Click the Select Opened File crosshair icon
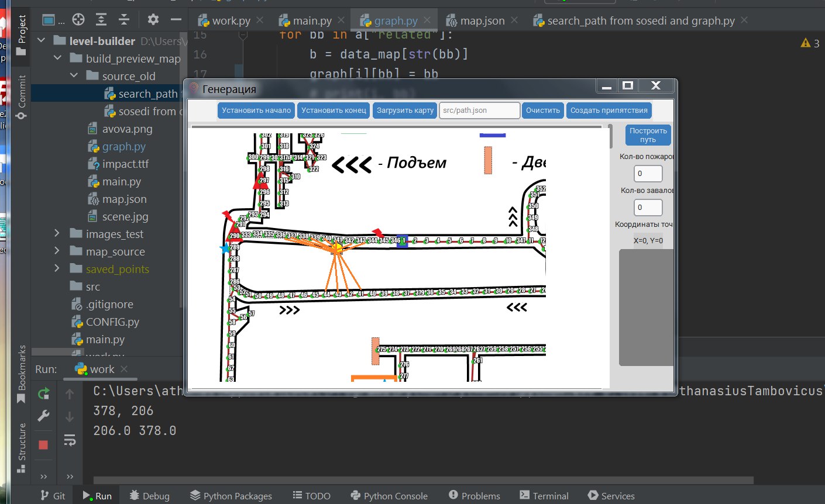 point(78,20)
